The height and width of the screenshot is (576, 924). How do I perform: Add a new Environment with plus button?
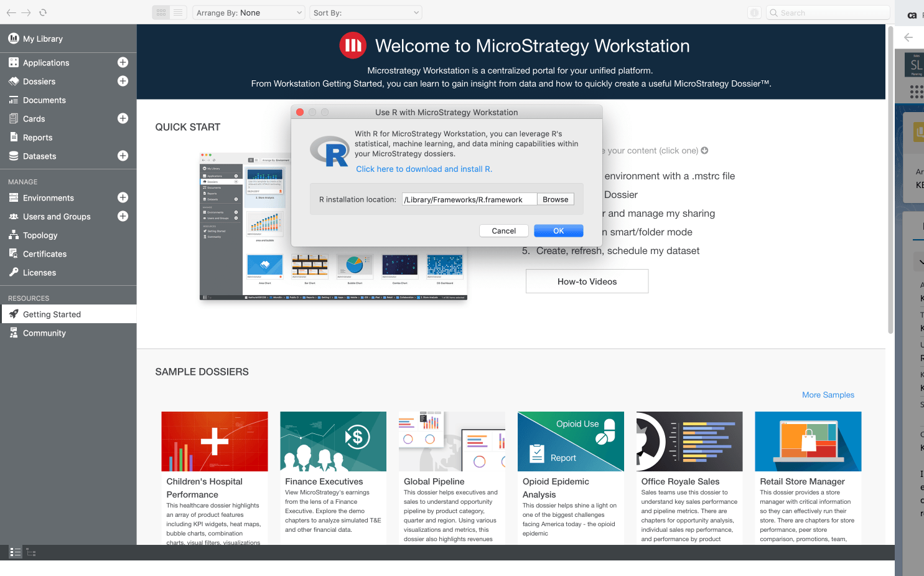click(123, 197)
